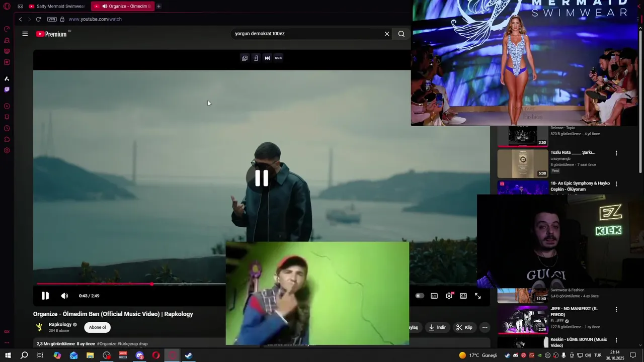This screenshot has width=644, height=362.
Task: Open the M sidebar panel icon
Action: (7, 62)
